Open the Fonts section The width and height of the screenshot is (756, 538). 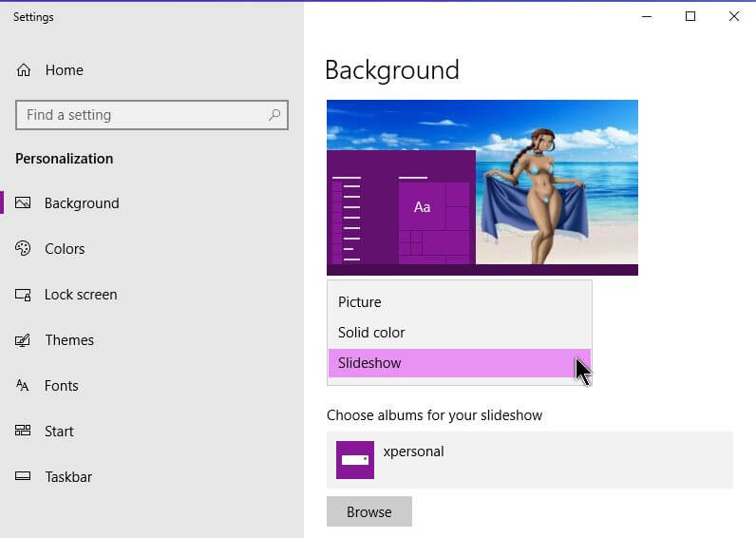click(61, 386)
